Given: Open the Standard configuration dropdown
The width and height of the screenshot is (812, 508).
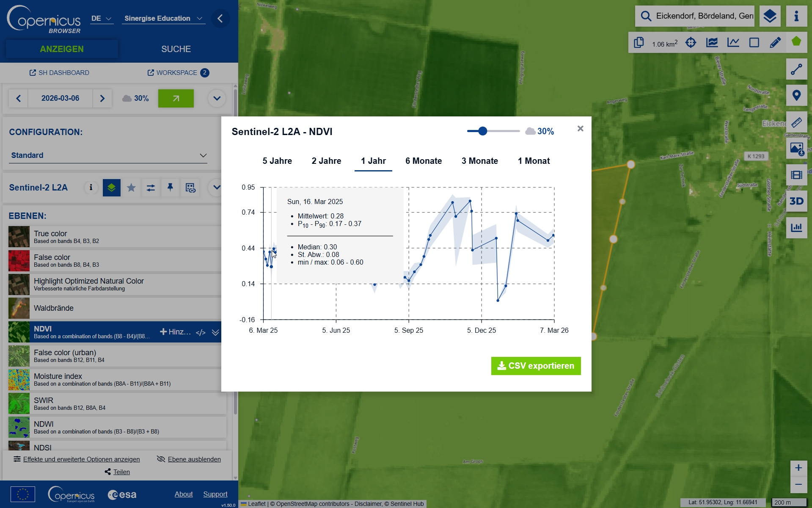Looking at the screenshot, I should [x=109, y=155].
